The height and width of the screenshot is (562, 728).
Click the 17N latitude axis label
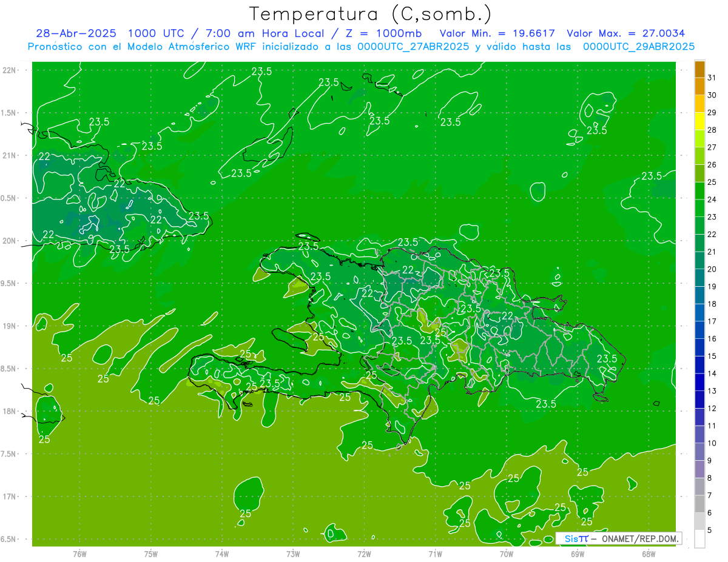[9, 497]
